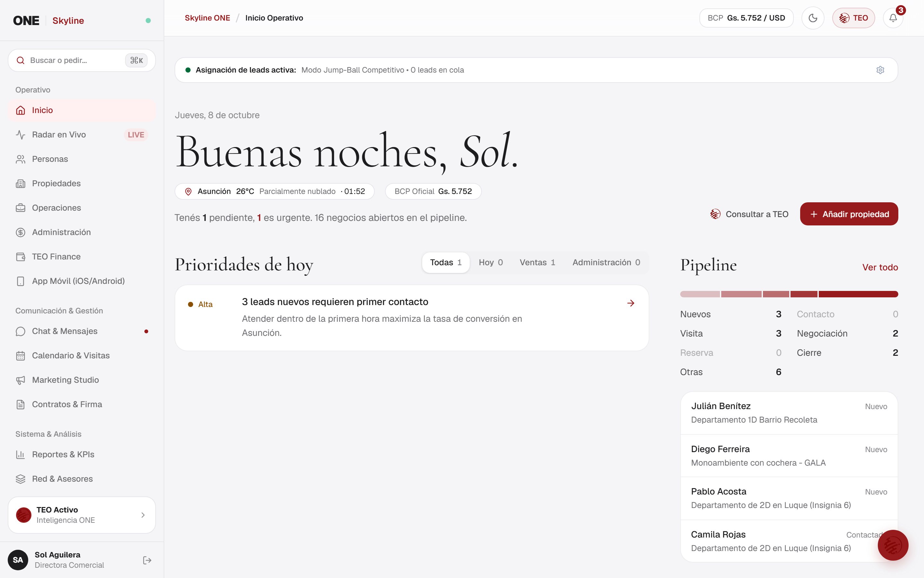Toggle dark mode moon button

pos(813,18)
